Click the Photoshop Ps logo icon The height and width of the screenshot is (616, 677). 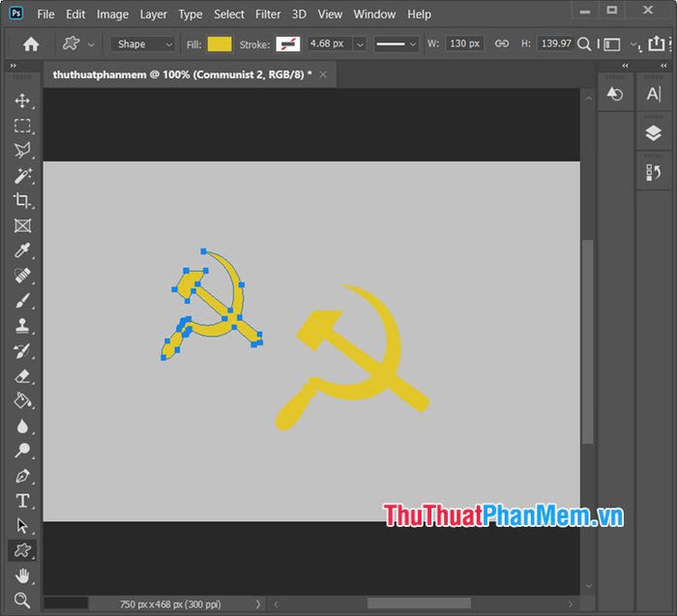pos(16,13)
